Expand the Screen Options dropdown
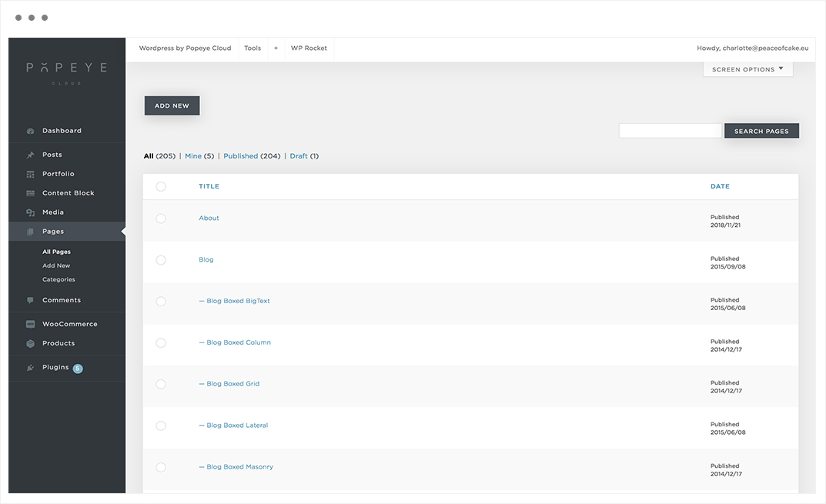This screenshot has height=504, width=826. [747, 69]
